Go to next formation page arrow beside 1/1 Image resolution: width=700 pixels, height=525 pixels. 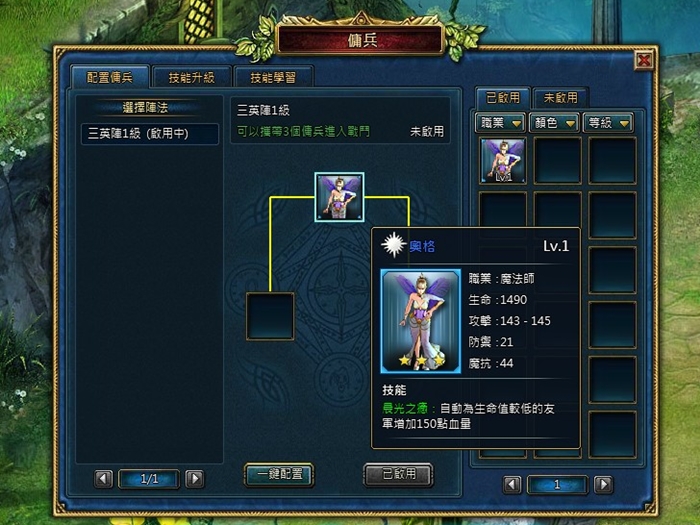195,479
